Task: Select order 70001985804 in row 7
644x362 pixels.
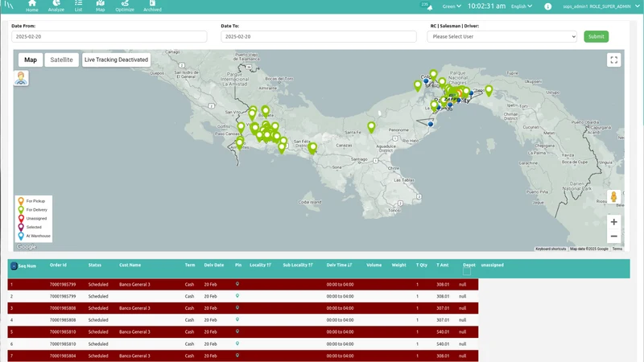Action: tap(63, 356)
